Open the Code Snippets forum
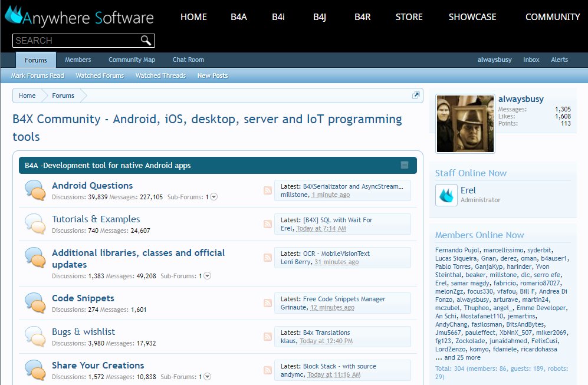The width and height of the screenshot is (588, 385). click(83, 298)
